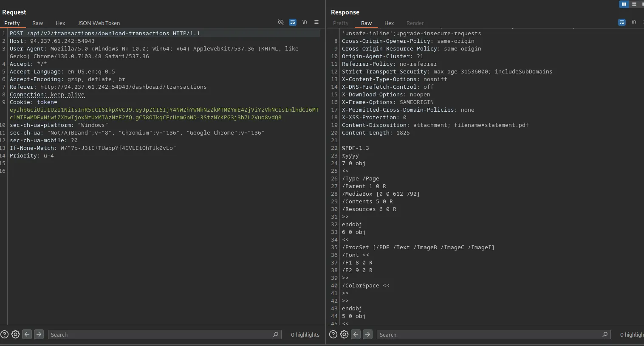Image resolution: width=644 pixels, height=346 pixels.
Task: Click X-XSS-Protection: 0 response line
Action: [374, 118]
